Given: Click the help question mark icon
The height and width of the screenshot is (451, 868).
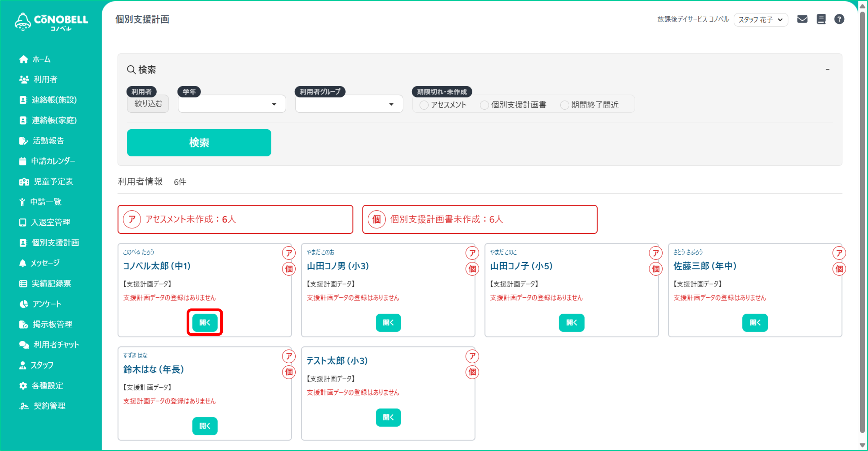Looking at the screenshot, I should coord(839,19).
